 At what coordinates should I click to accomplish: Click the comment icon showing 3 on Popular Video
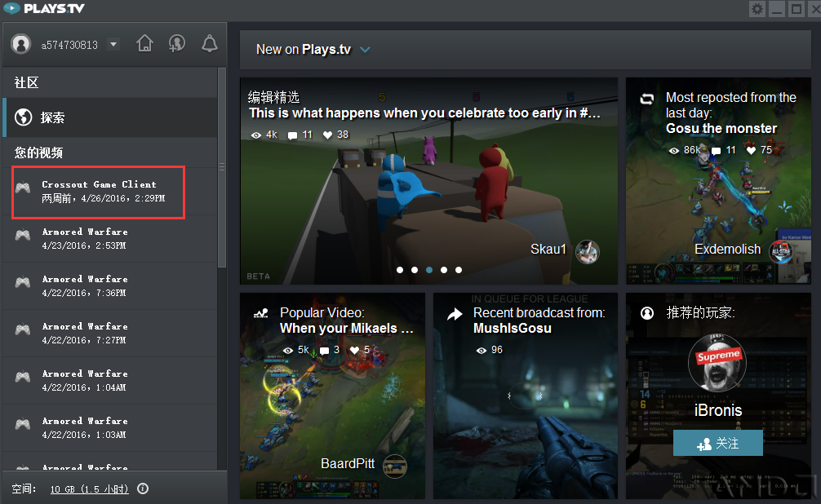[325, 351]
